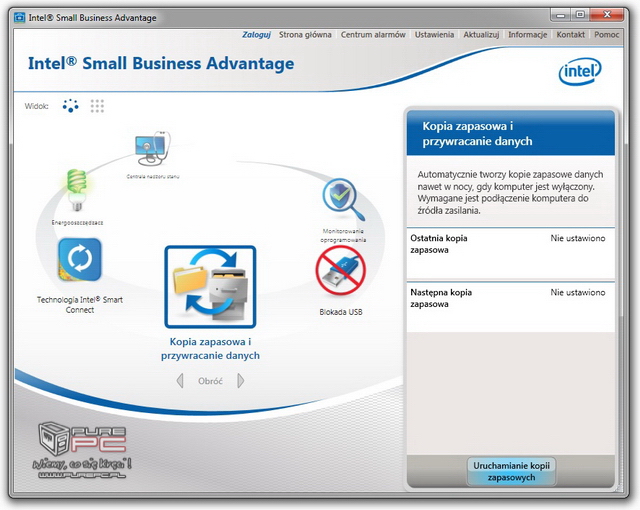Image resolution: width=640 pixels, height=510 pixels.
Task: Open the Pomoc help tab
Action: pos(607,34)
